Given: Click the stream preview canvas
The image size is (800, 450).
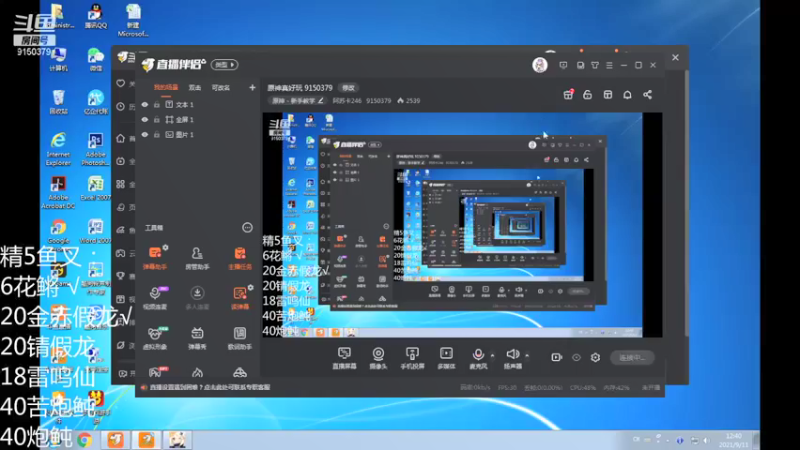Looking at the screenshot, I should click(462, 225).
